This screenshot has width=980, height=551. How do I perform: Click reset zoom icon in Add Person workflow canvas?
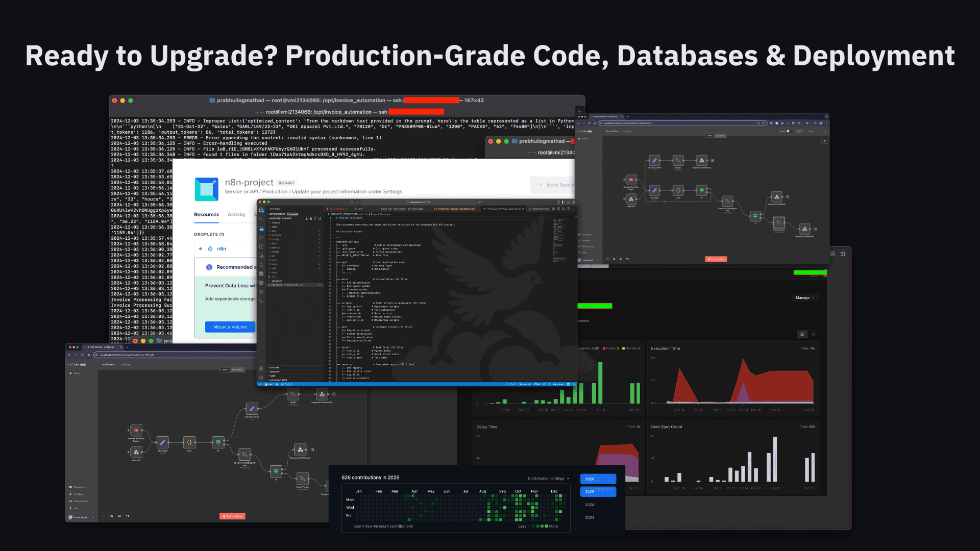(x=127, y=516)
